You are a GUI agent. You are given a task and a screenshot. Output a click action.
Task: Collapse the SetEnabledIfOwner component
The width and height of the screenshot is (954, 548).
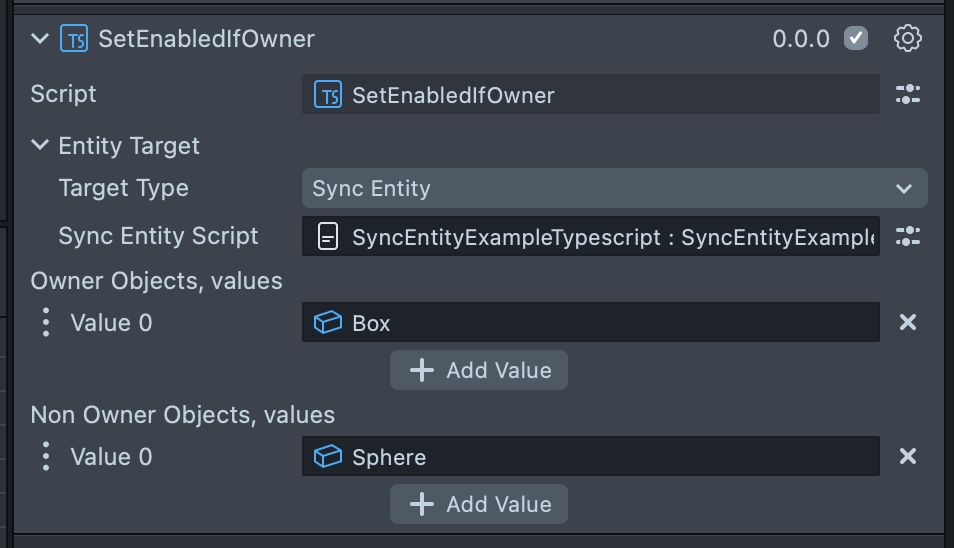coord(40,39)
